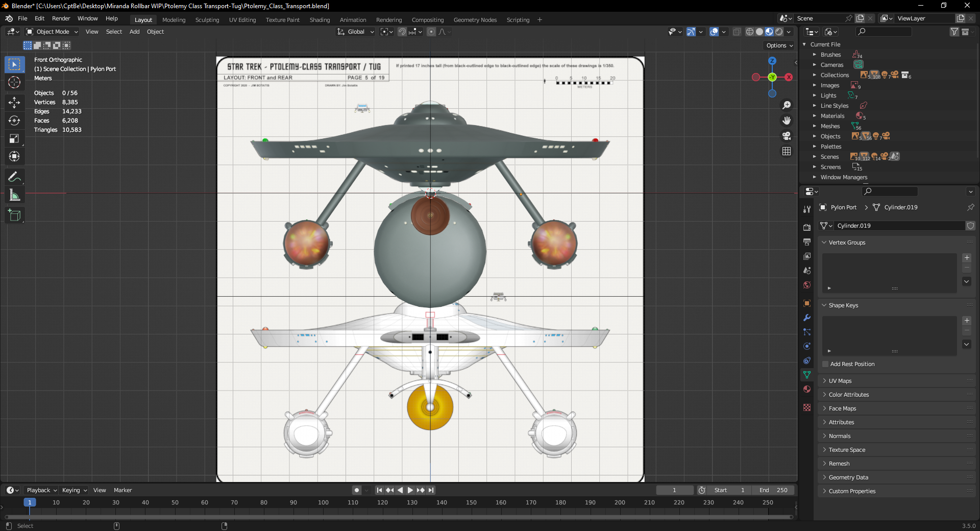This screenshot has width=980, height=531.
Task: Open the Texture properties tab (checker icon)
Action: point(807,407)
